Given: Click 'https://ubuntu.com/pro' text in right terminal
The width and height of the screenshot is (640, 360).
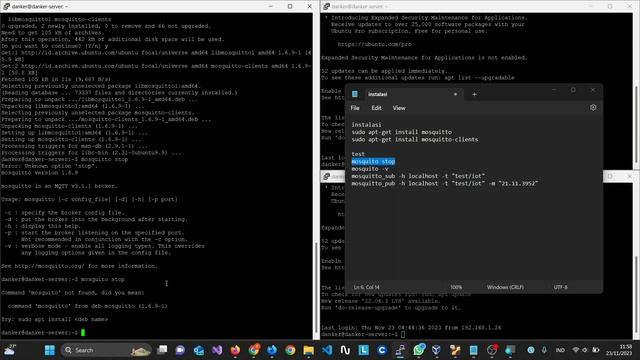Looking at the screenshot, I should [x=374, y=44].
